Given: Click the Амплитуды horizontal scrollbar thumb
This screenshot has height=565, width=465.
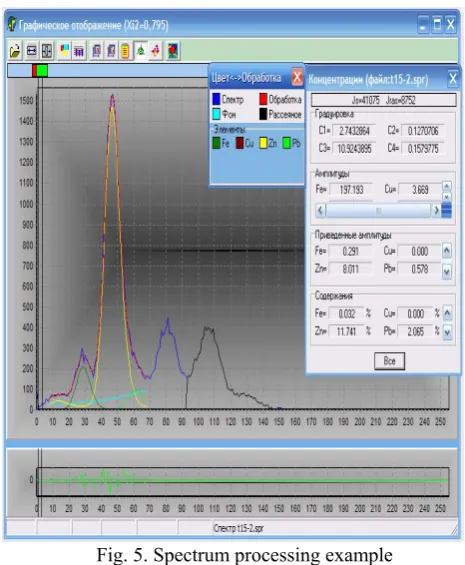Looking at the screenshot, I should tap(378, 210).
